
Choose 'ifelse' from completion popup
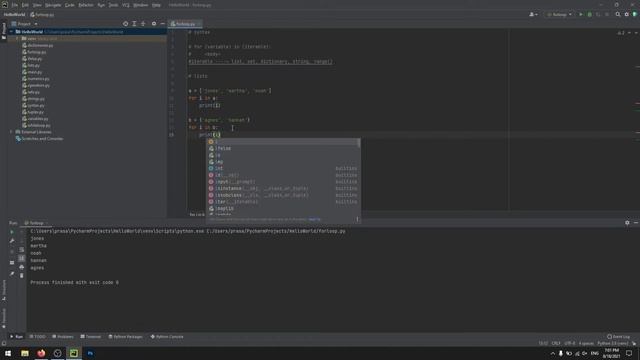282,149
